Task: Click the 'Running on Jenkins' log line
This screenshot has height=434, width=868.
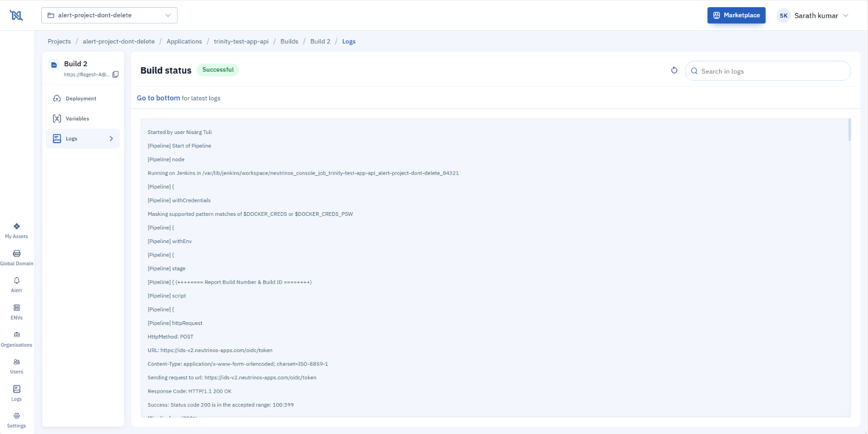Action: (x=303, y=173)
